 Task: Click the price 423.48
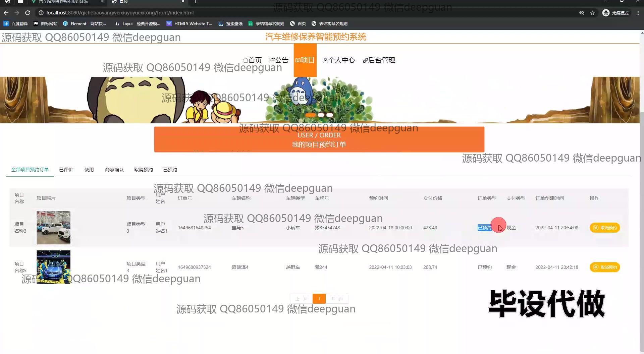430,228
